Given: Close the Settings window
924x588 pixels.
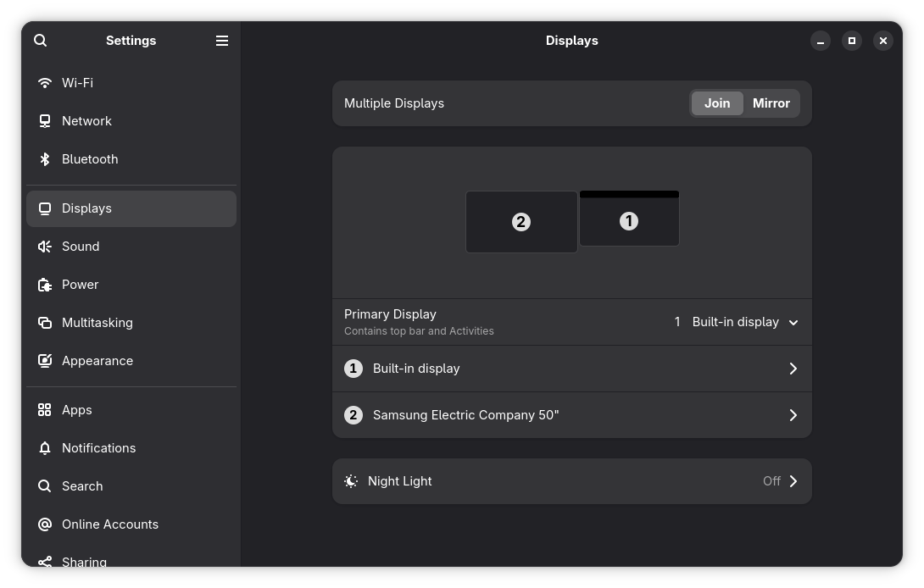Looking at the screenshot, I should tap(882, 41).
